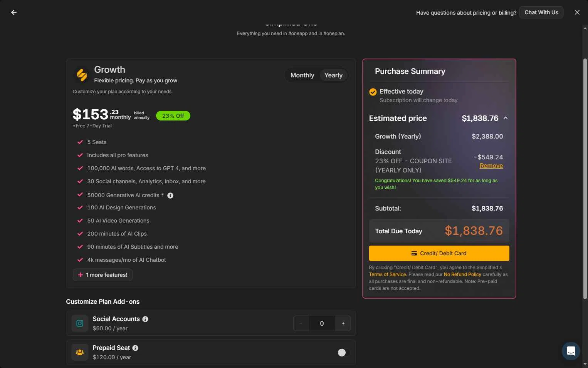
Task: Click the $120.00 / year price text
Action: click(x=112, y=357)
